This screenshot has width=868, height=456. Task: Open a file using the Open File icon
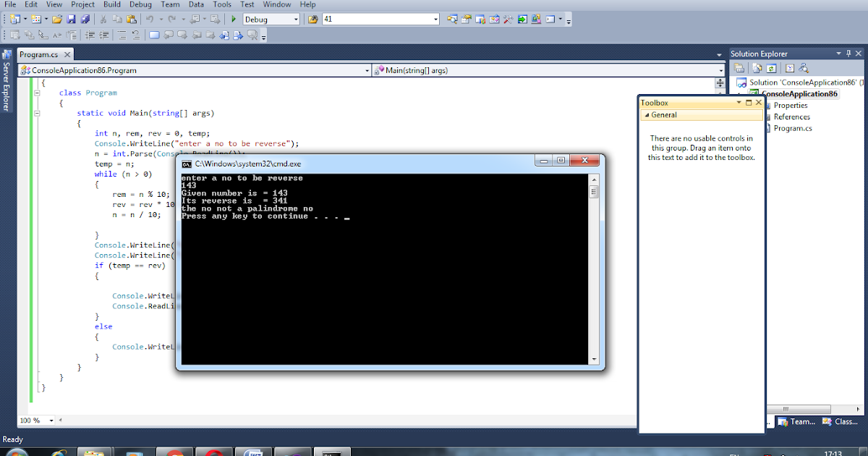click(x=56, y=20)
